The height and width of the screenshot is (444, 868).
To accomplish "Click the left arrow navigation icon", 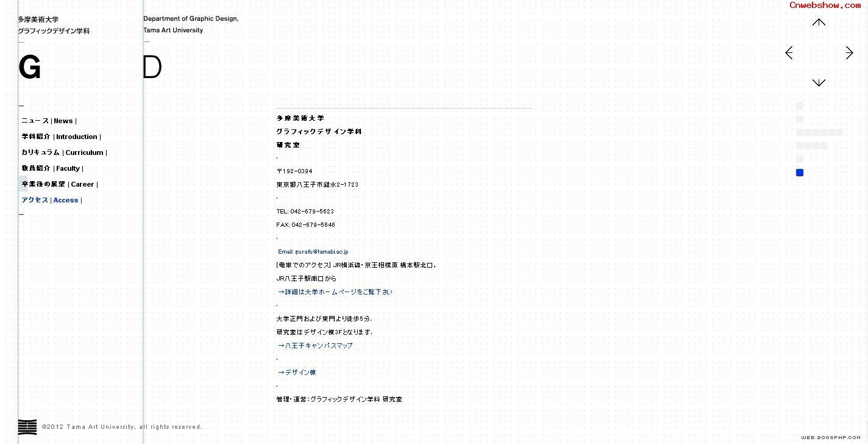I will tap(789, 53).
